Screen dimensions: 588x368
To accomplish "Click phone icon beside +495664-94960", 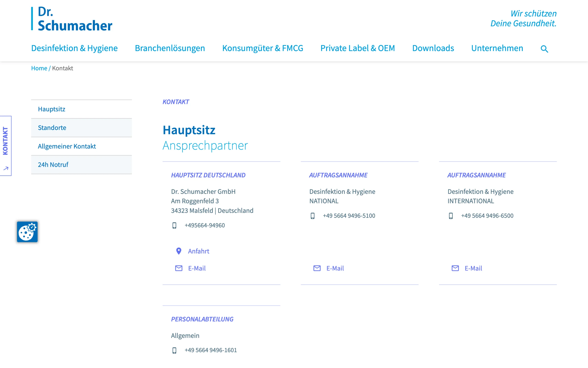I will point(174,225).
